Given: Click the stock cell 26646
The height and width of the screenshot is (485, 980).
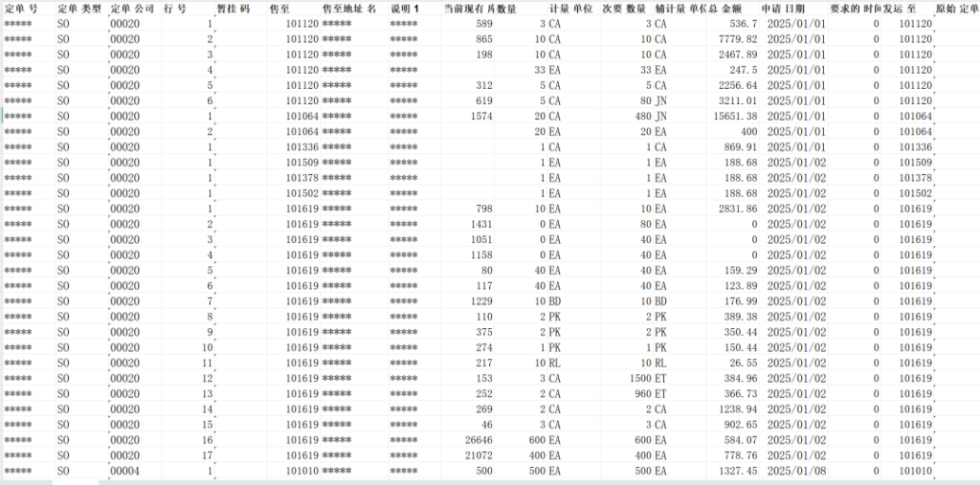Looking at the screenshot, I should pos(479,441).
